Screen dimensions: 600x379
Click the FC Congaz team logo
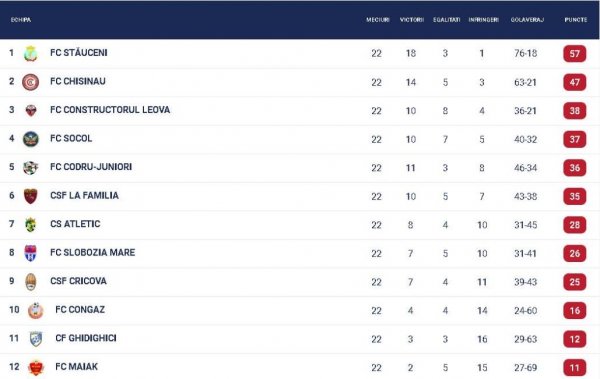pyautogui.click(x=36, y=310)
